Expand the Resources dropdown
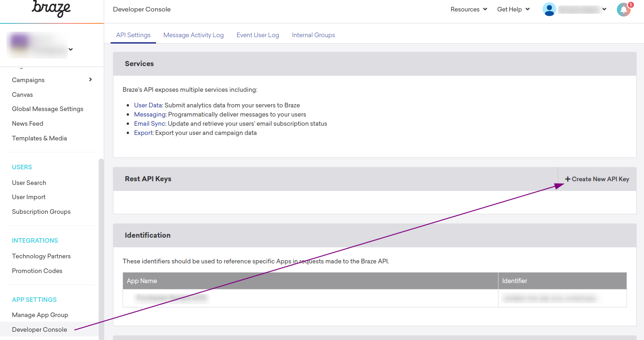The image size is (644, 340). coord(469,9)
